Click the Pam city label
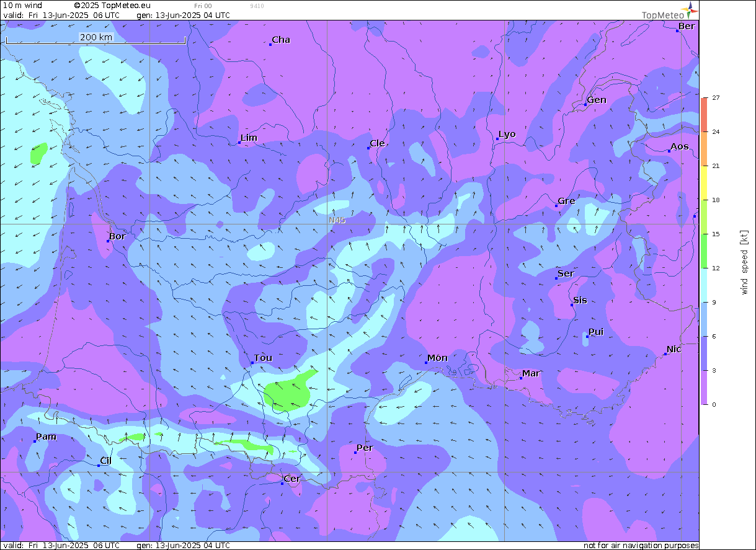 [46, 437]
